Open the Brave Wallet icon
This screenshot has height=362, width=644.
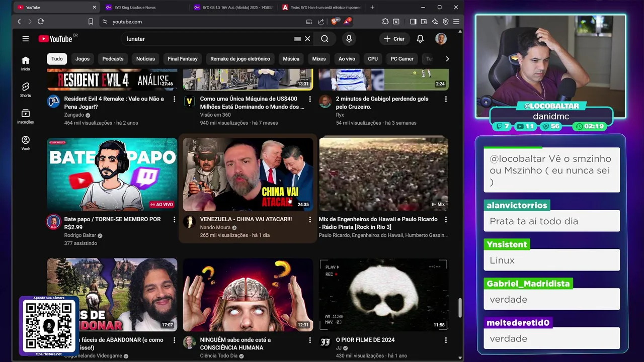click(x=424, y=22)
